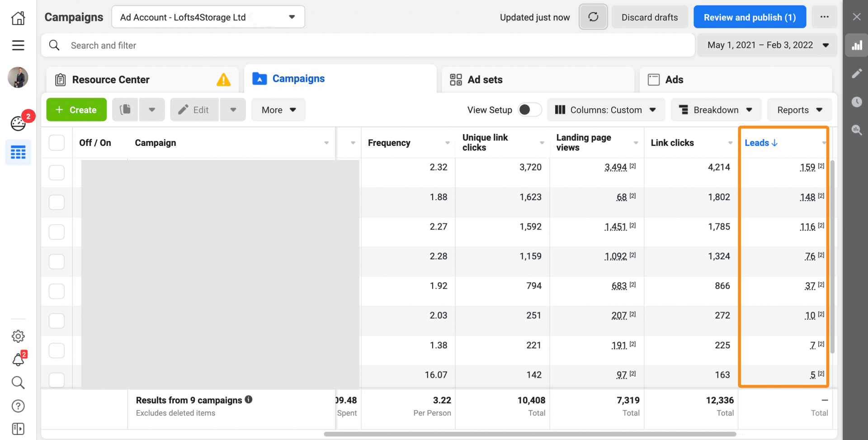The width and height of the screenshot is (868, 440).
Task: Click the refresh icon beside Updated just now
Action: click(x=593, y=17)
